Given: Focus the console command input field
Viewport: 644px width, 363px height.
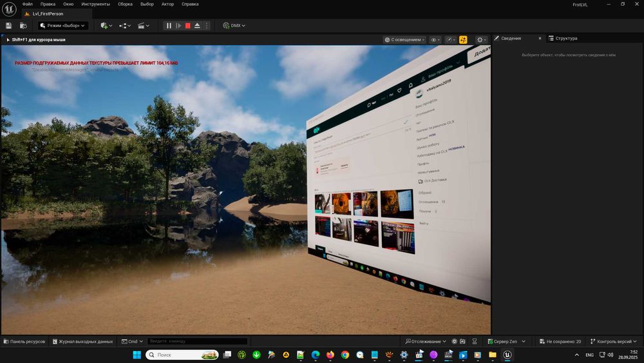Looking at the screenshot, I should 197,341.
